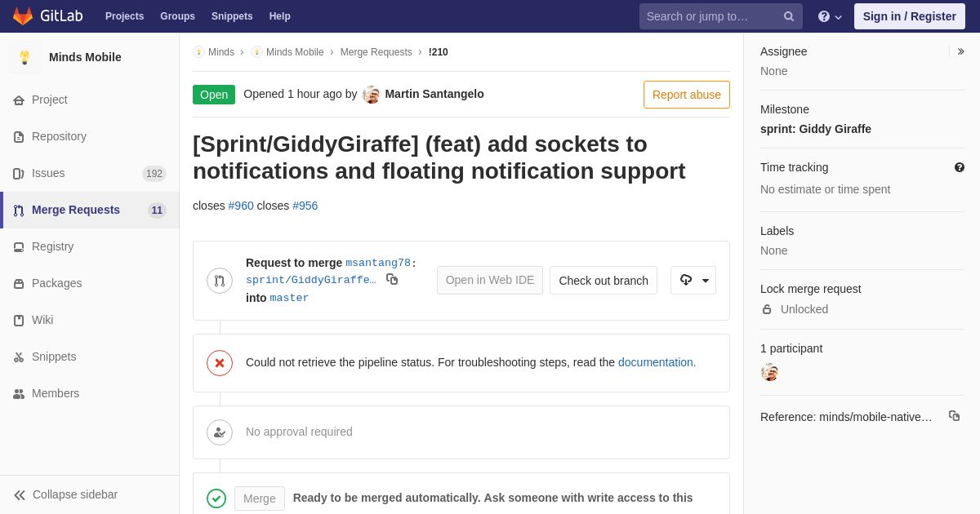The image size is (980, 514).
Task: Open the master target branch link
Action: coord(290,299)
